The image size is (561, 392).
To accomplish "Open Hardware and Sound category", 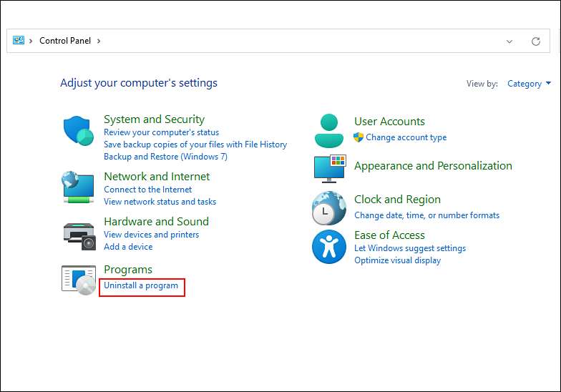I will [156, 222].
